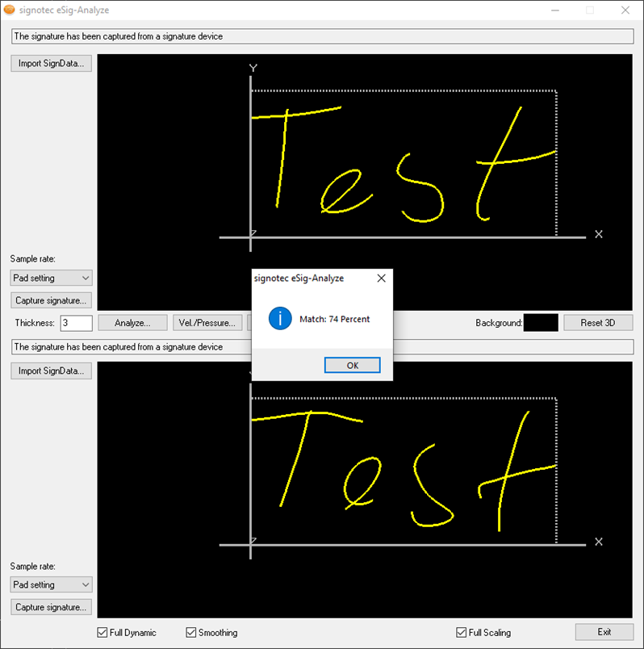Exit the application via Exit button
The image size is (644, 649).
click(604, 632)
